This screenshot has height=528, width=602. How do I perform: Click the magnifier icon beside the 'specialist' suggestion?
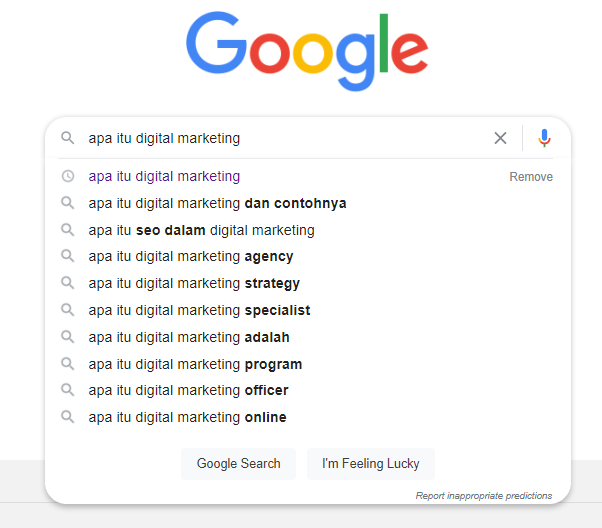[68, 310]
